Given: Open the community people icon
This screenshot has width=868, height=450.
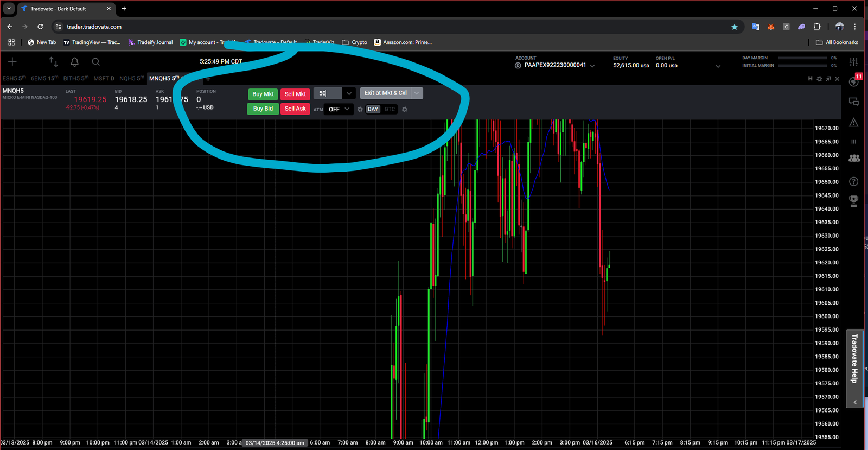Looking at the screenshot, I should pos(854,158).
